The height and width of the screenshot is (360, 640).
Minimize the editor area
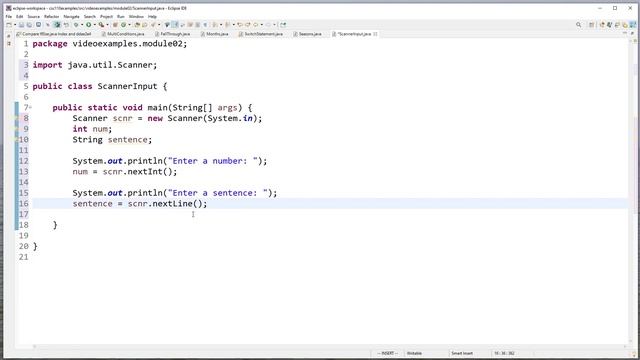point(624,33)
